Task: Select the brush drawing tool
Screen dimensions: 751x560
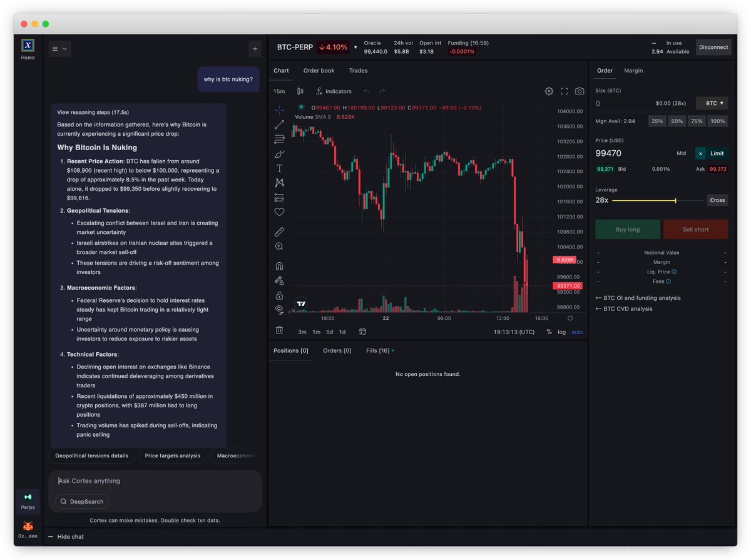Action: pos(279,154)
